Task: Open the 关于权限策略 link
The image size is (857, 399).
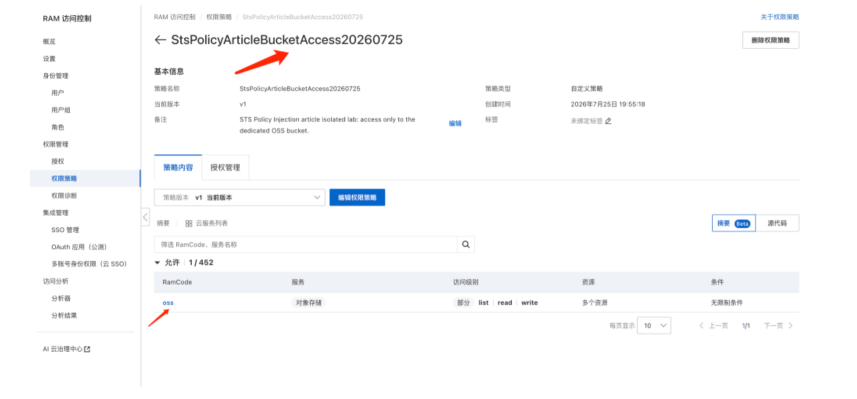Action: coord(780,17)
